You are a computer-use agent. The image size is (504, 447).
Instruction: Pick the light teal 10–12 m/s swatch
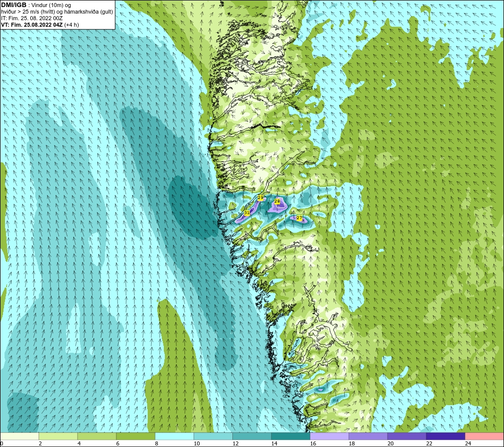pos(213,436)
